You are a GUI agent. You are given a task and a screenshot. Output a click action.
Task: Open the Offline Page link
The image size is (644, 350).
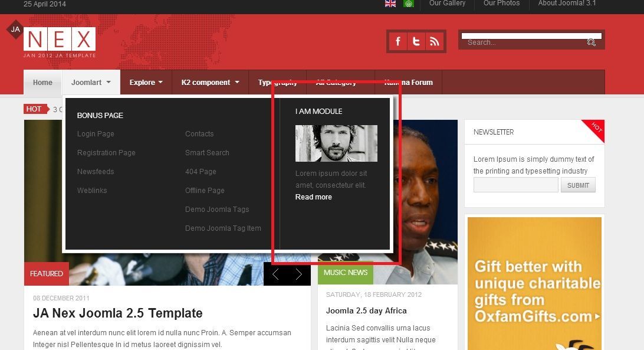pos(205,191)
